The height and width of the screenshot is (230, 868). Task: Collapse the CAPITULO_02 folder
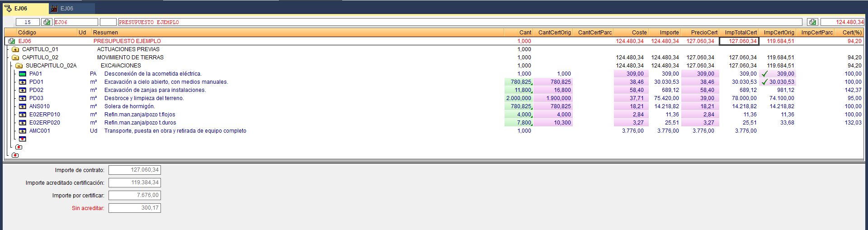tap(15, 57)
